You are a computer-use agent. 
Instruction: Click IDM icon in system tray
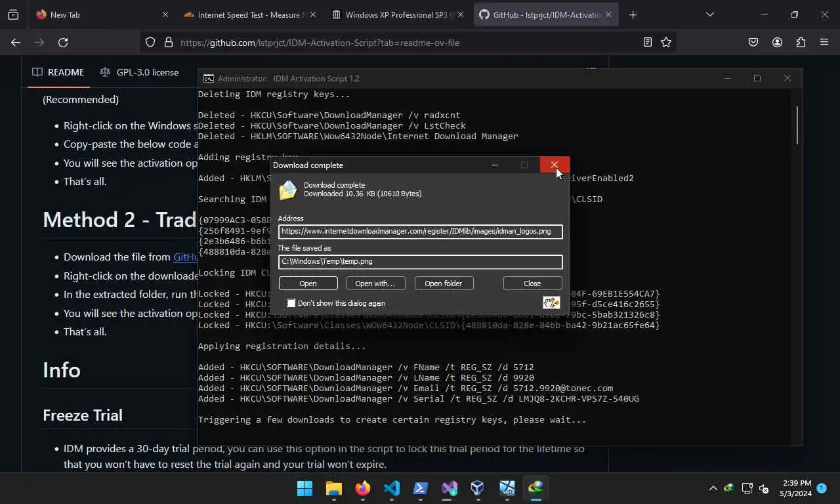tap(728, 488)
